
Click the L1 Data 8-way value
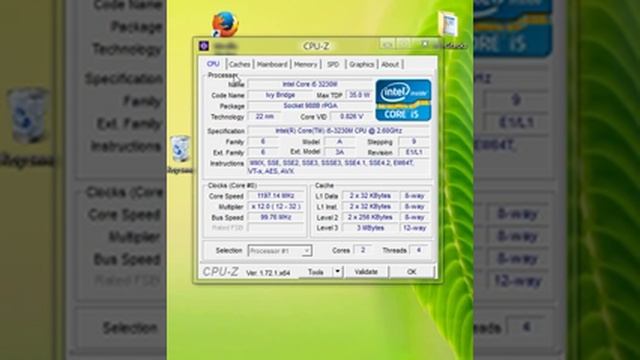pyautogui.click(x=414, y=196)
